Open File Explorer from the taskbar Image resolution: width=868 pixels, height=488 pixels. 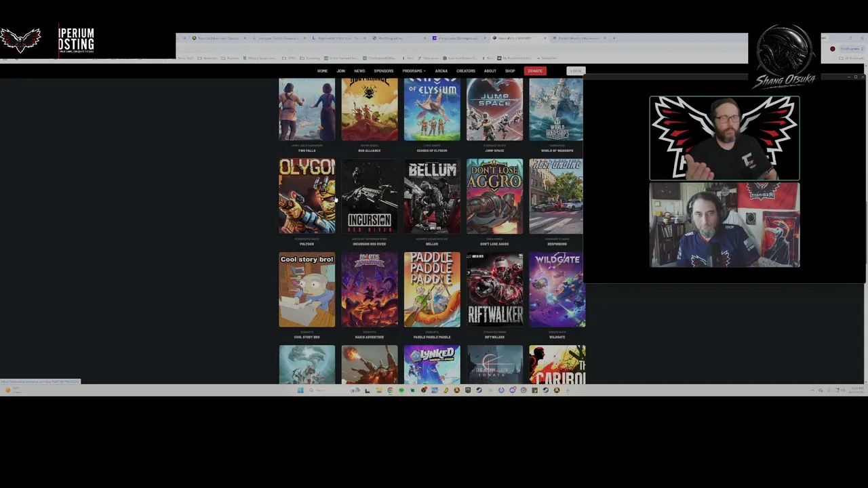(378, 390)
